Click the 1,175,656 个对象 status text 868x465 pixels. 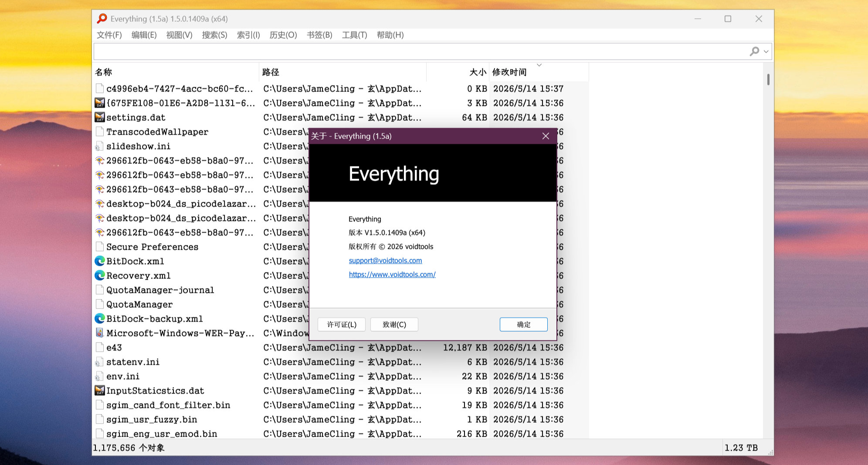coord(129,448)
